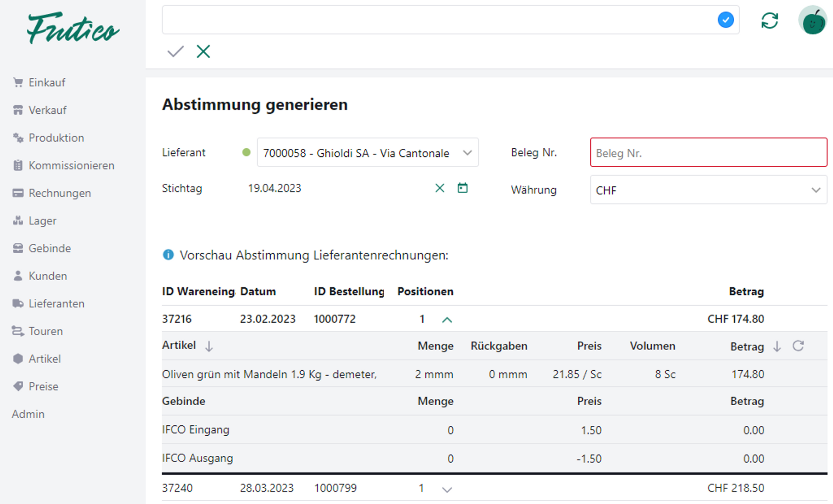Open Einkauf in the sidebar
Image resolution: width=833 pixels, height=504 pixels.
pos(47,82)
